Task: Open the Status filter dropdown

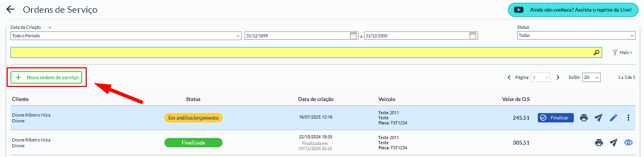Action: tap(576, 35)
